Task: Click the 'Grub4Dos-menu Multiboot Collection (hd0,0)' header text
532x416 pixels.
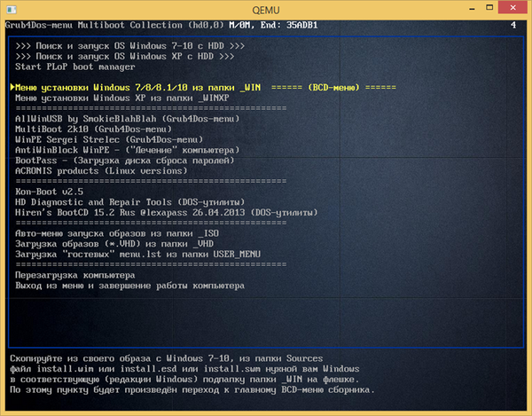Action: click(x=114, y=25)
